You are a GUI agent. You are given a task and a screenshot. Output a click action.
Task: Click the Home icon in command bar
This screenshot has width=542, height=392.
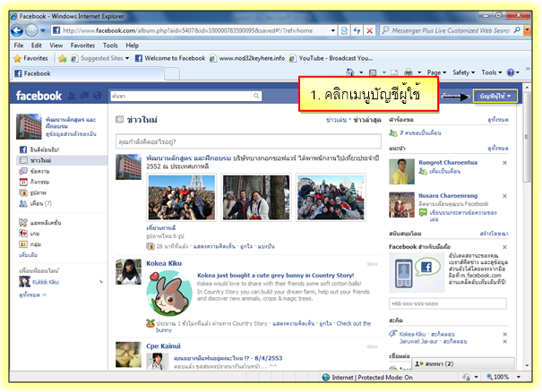pos(350,72)
